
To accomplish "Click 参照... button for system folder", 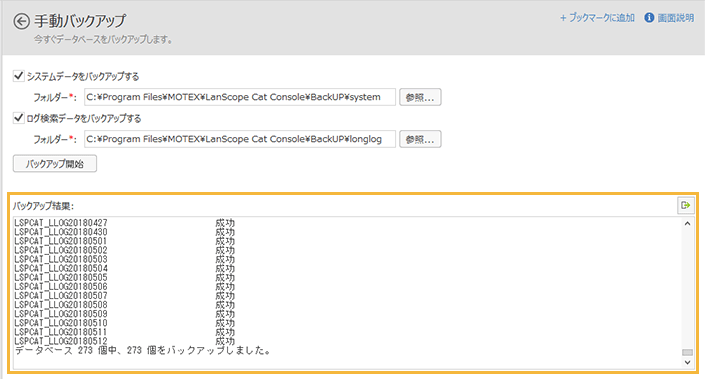I will click(420, 97).
